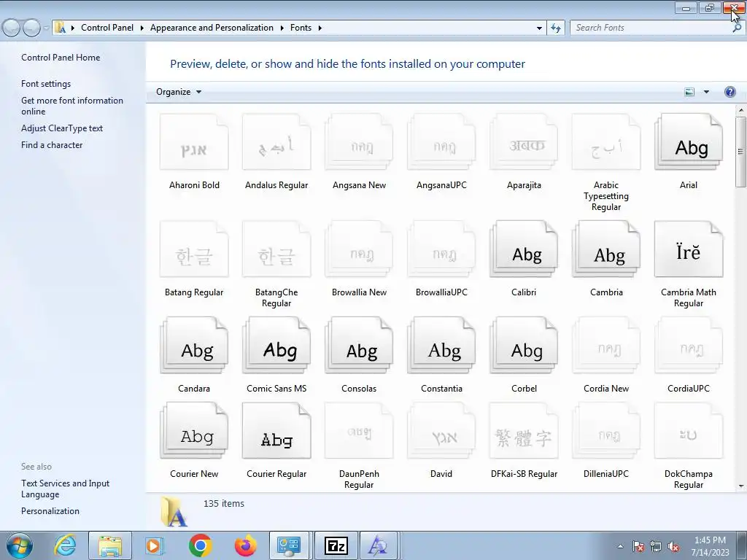Open the address bar history dropdown

point(539,28)
